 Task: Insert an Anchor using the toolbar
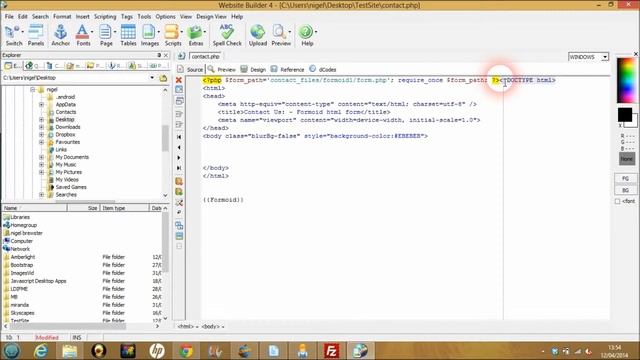coord(60,35)
